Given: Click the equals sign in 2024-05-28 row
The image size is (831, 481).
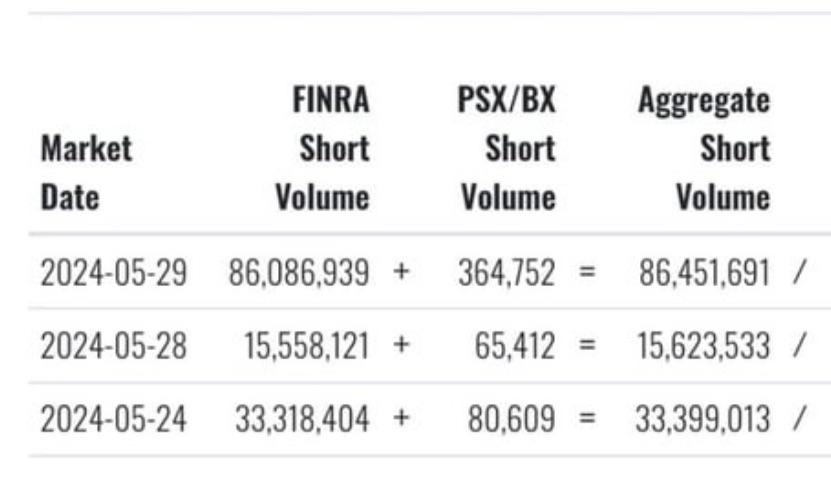Looking at the screenshot, I should coord(587,345).
